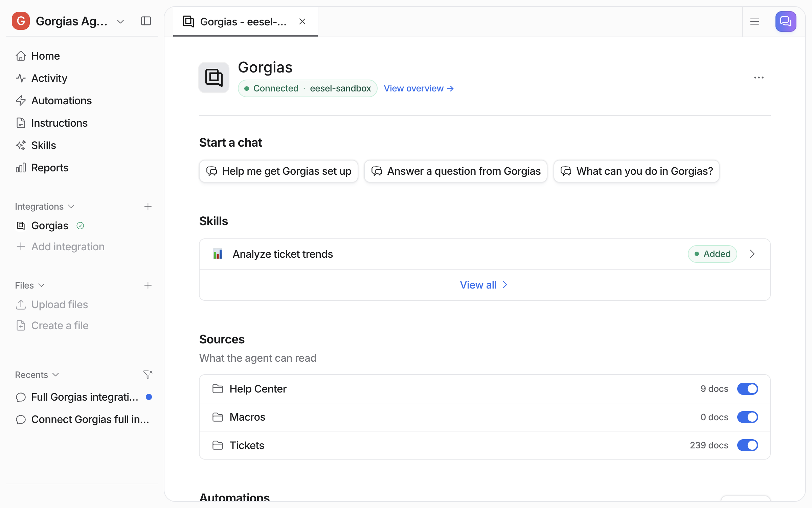Click the clear filter icon in Recents
The image size is (812, 508).
click(148, 375)
